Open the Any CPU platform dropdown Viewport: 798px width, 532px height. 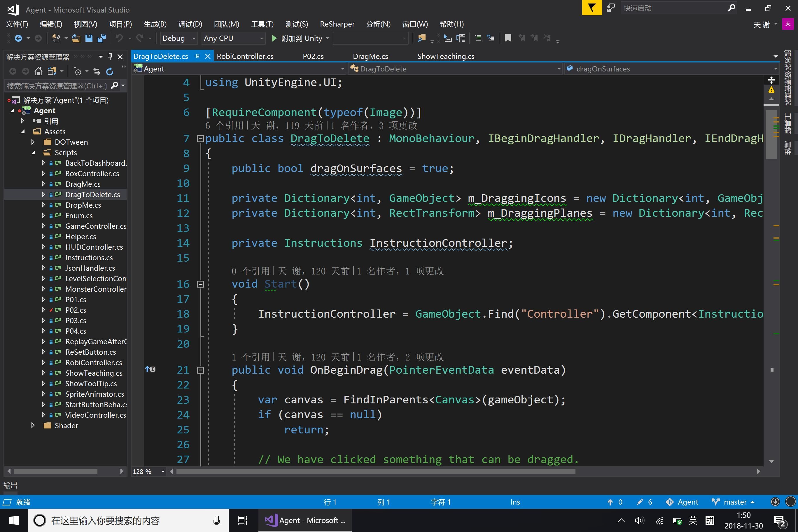[233, 38]
